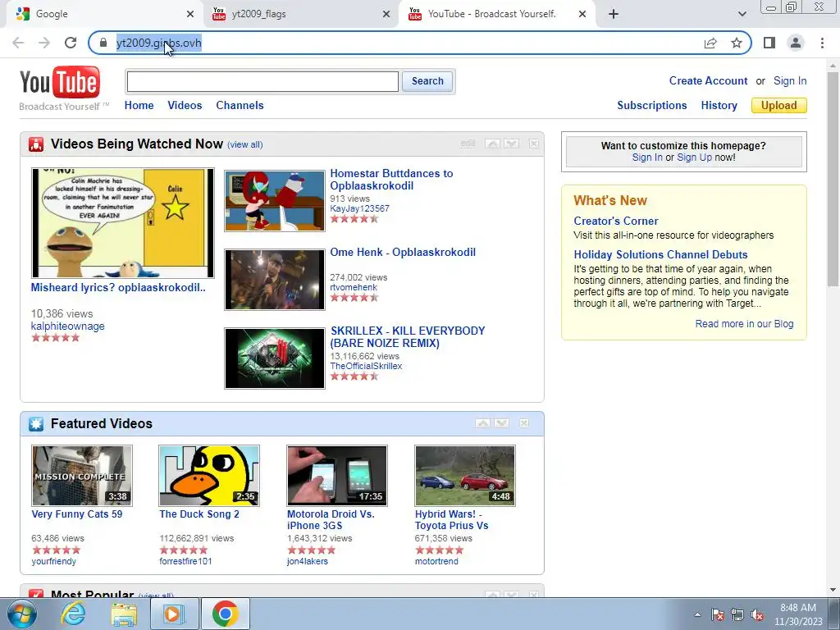Click the Chrome profile avatar icon
Screen dimensions: 840x630
(x=796, y=43)
